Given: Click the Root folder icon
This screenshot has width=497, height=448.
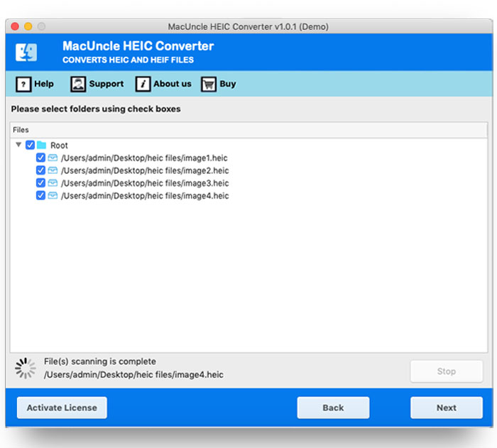Looking at the screenshot, I should pos(41,146).
